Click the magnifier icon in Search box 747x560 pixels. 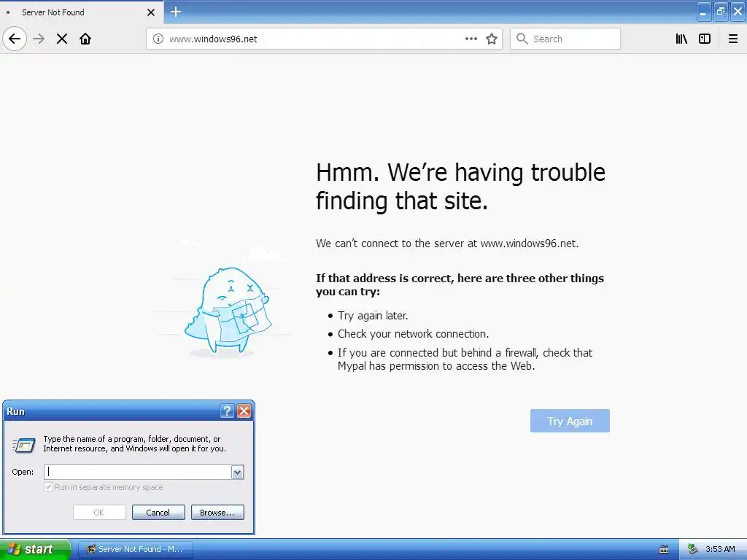click(522, 39)
